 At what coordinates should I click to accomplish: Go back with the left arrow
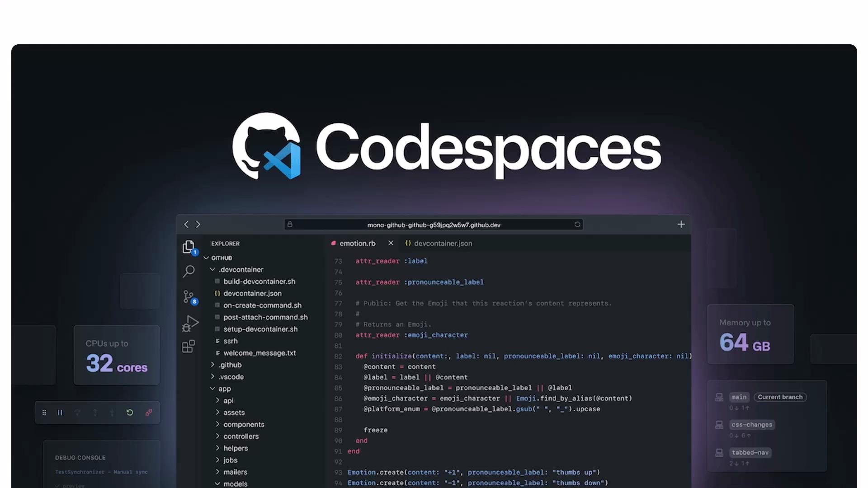186,224
